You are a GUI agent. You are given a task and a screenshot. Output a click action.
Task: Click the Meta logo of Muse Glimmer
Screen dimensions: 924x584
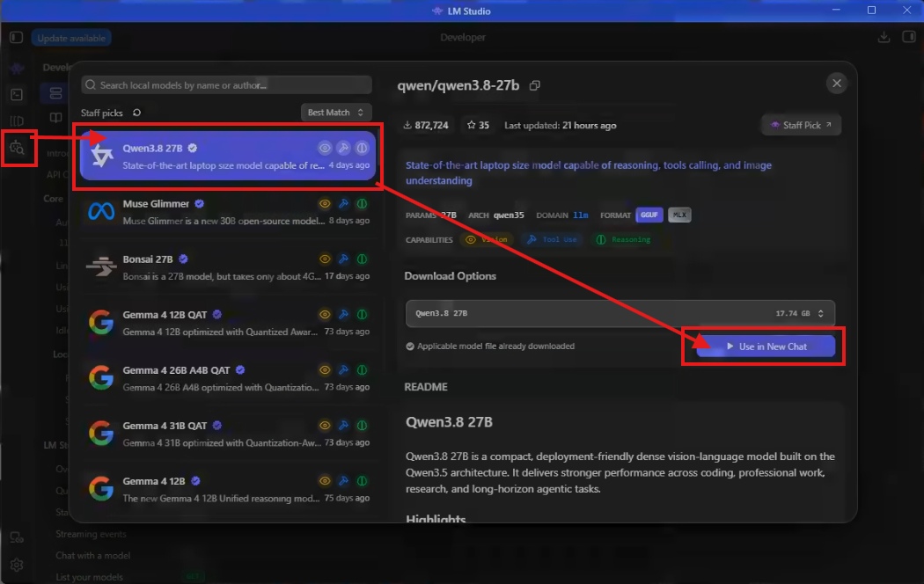click(x=101, y=211)
